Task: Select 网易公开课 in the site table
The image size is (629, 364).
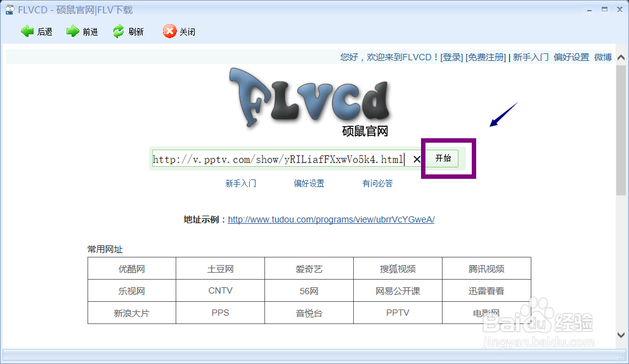Action: coord(398,290)
